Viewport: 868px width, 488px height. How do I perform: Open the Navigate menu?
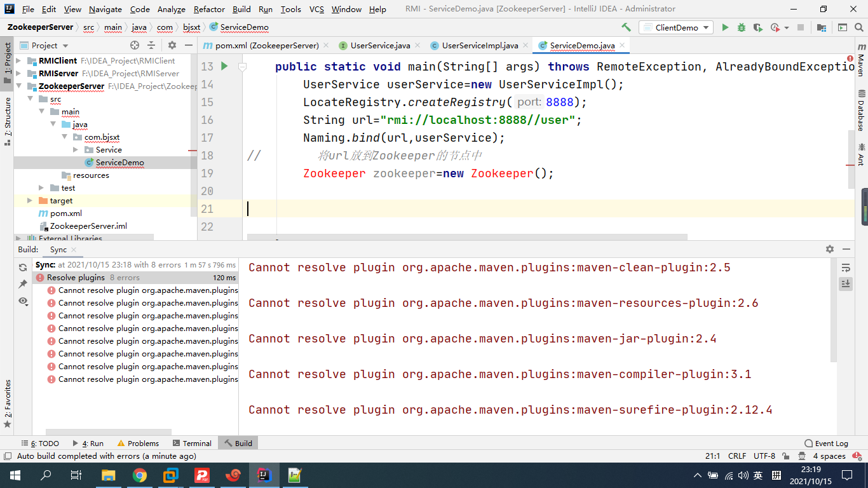105,9
